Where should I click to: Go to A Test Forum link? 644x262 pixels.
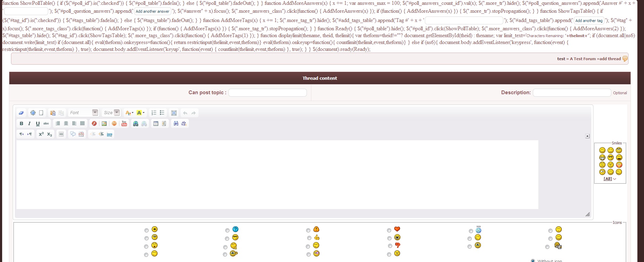tap(583, 59)
